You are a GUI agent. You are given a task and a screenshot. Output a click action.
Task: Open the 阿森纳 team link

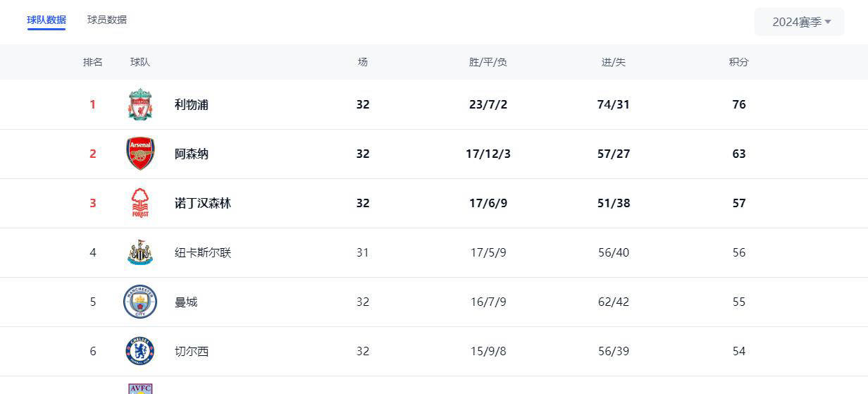pyautogui.click(x=192, y=154)
